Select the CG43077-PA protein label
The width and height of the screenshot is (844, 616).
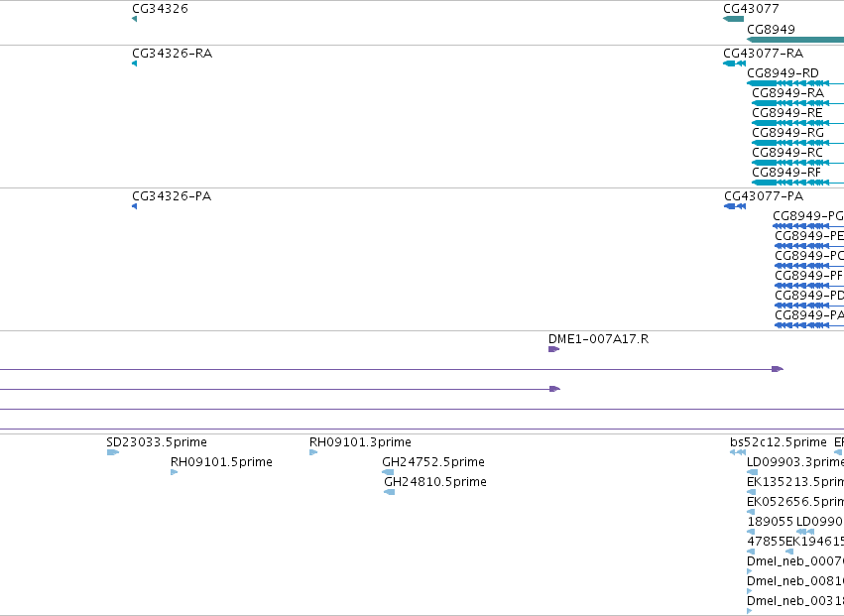click(764, 196)
